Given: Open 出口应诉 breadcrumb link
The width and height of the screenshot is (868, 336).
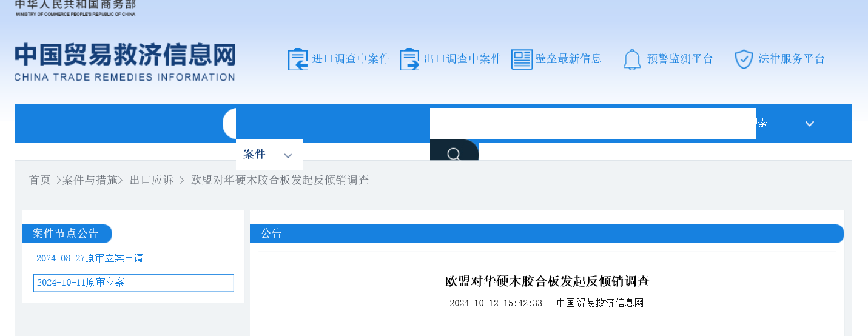Looking at the screenshot, I should 152,180.
